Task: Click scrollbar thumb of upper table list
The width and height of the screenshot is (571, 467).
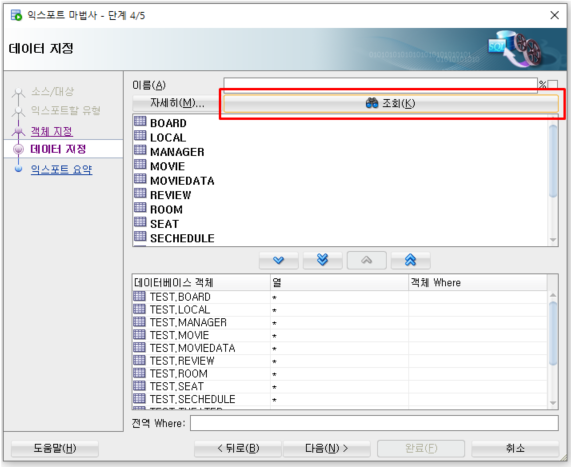Action: point(553,161)
